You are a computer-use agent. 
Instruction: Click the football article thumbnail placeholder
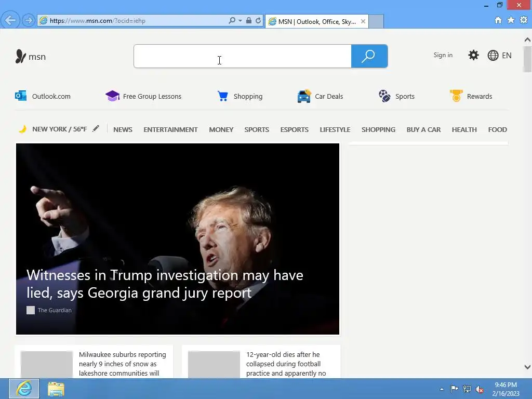tap(214, 364)
